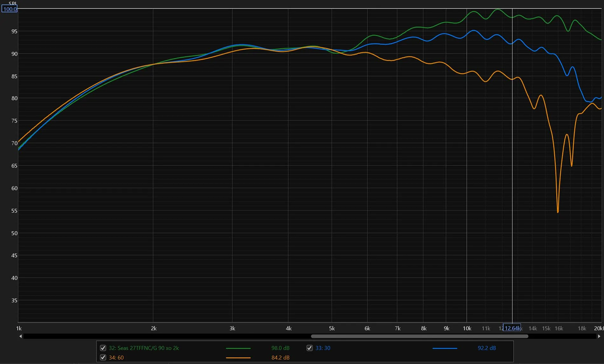Click the 10k frequency axis label
The width and height of the screenshot is (604, 364).
[467, 328]
